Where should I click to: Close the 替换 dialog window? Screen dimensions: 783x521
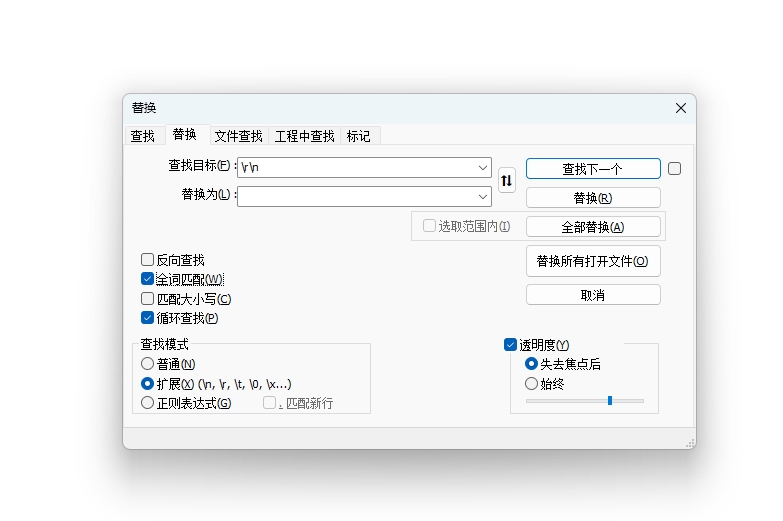[x=680, y=108]
